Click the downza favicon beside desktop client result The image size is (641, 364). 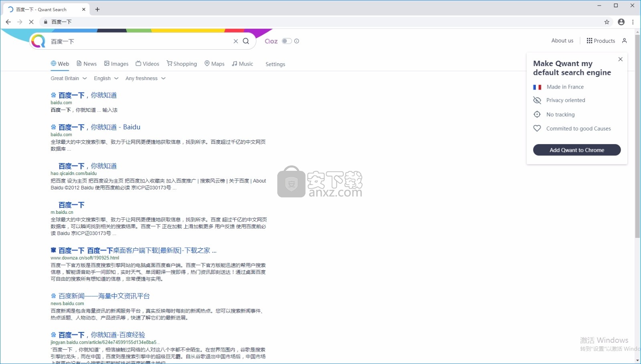point(53,250)
